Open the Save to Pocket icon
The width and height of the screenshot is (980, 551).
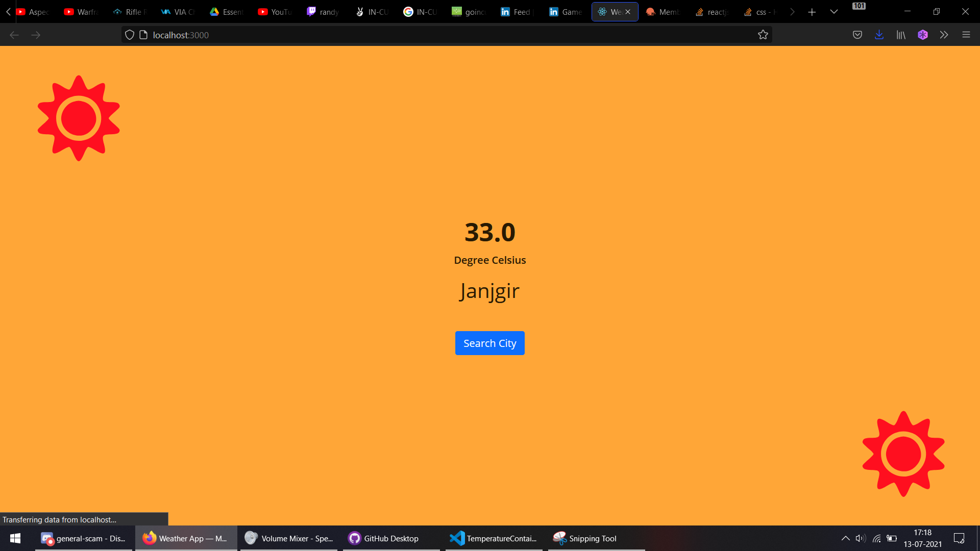click(857, 35)
